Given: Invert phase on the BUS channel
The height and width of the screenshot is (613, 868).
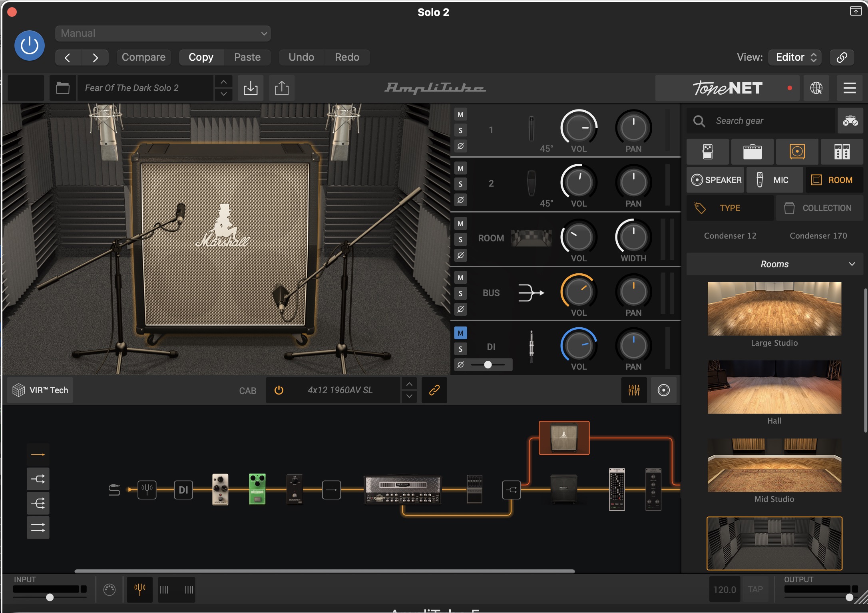Looking at the screenshot, I should (x=460, y=309).
